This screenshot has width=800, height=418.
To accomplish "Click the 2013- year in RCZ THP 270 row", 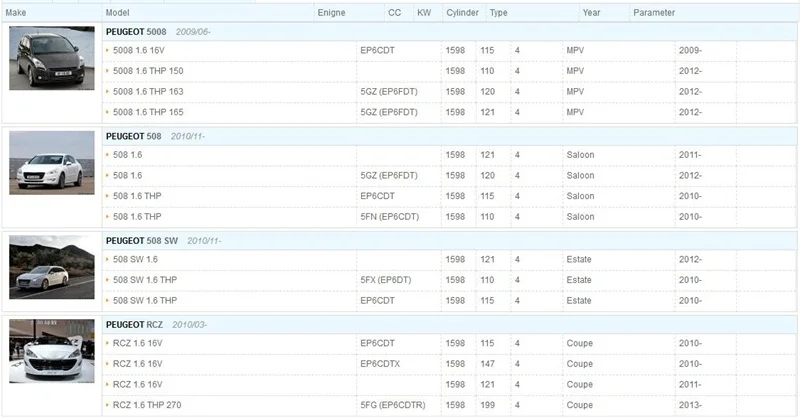I will [x=690, y=405].
